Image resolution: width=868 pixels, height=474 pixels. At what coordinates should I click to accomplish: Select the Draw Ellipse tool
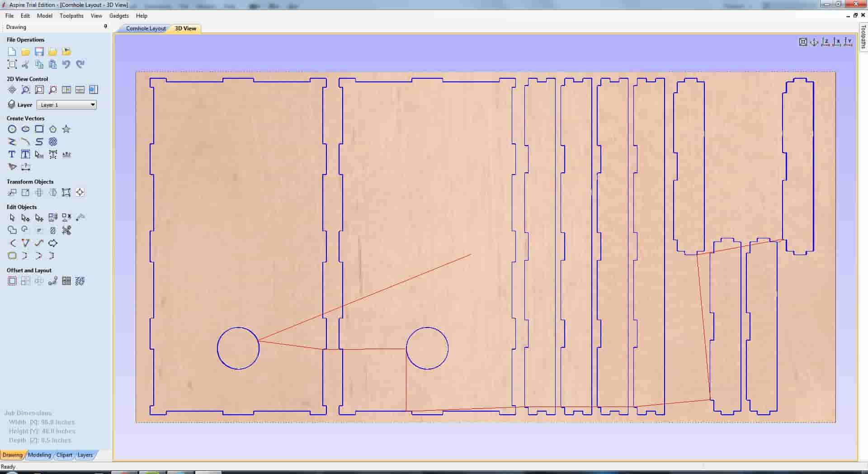(26, 129)
